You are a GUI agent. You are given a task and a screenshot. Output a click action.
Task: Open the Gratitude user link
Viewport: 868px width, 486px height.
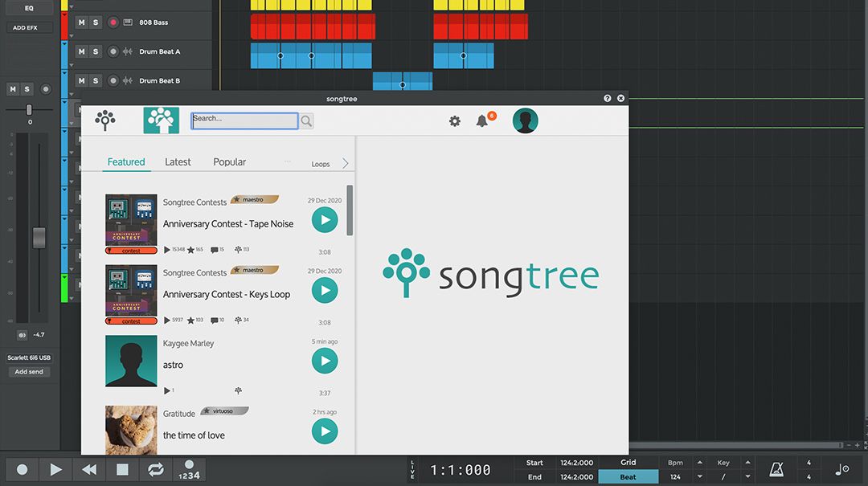point(178,414)
